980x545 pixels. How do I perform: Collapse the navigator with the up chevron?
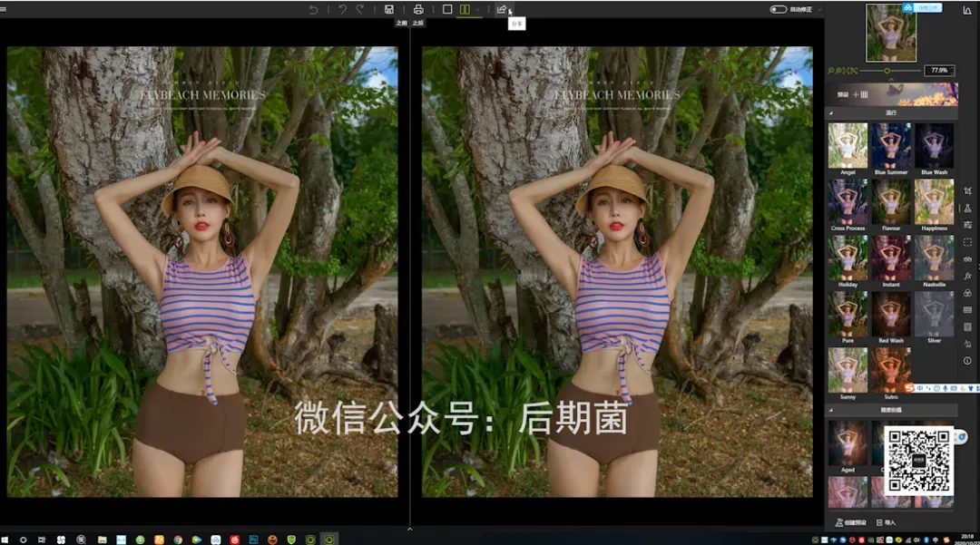point(891,79)
